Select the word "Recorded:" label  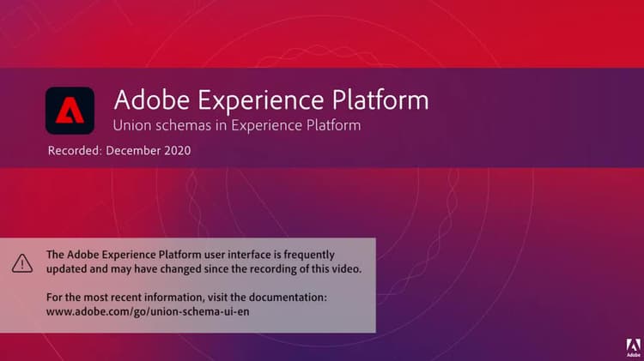[x=75, y=151]
